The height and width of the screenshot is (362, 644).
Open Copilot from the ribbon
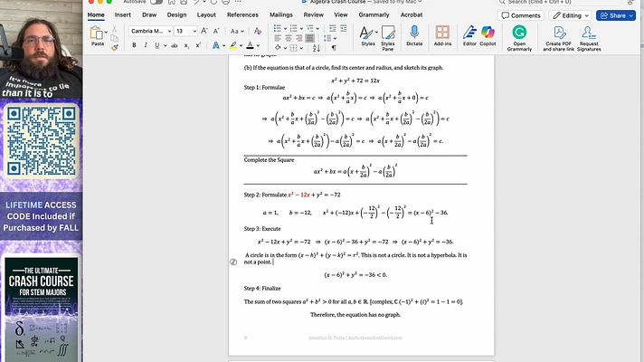pos(488,35)
